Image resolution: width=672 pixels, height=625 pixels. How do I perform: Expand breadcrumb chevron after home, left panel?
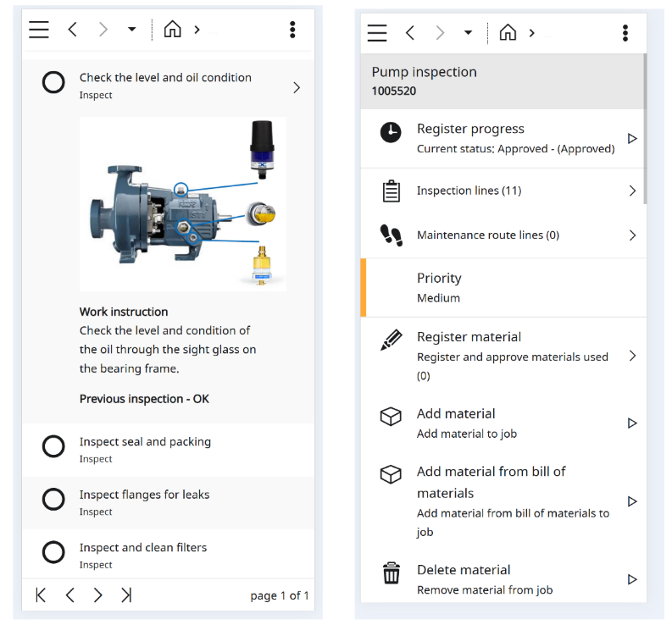point(197,30)
